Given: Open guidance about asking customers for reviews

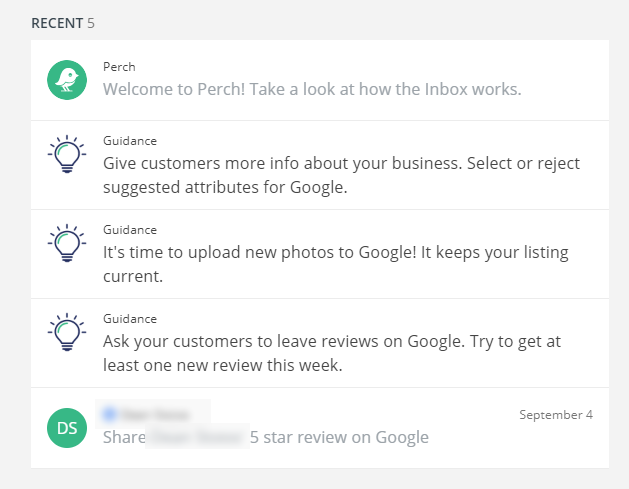Looking at the screenshot, I should pos(320,343).
